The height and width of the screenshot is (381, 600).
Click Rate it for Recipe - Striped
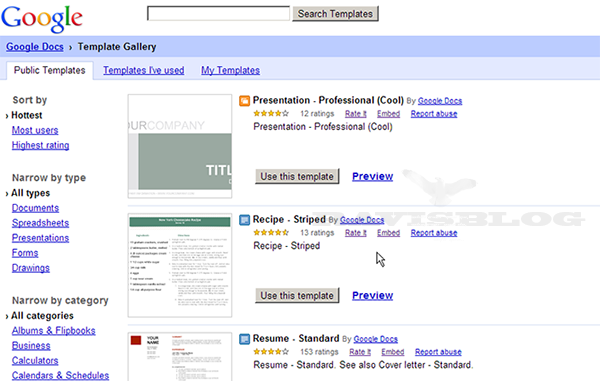click(355, 233)
